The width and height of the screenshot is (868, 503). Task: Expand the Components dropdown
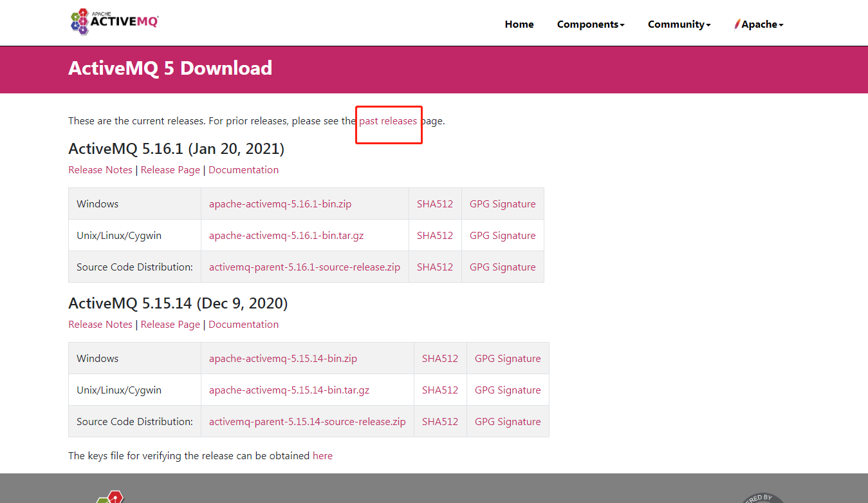point(590,24)
